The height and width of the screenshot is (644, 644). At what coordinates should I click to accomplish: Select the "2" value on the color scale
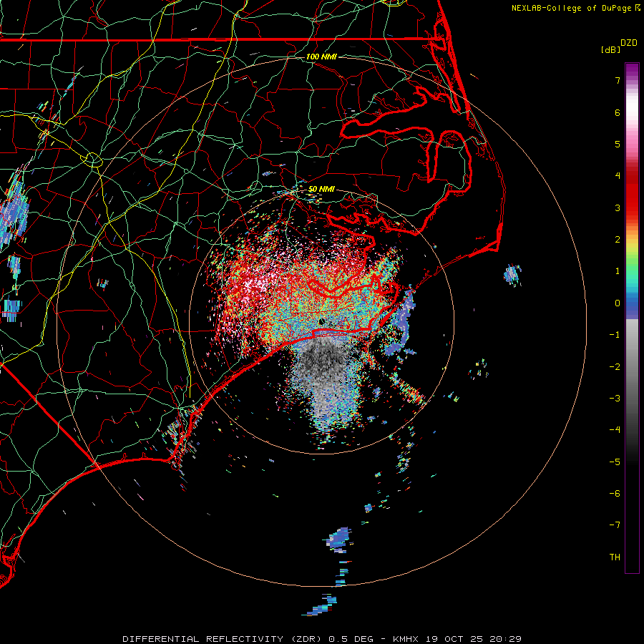[618, 240]
